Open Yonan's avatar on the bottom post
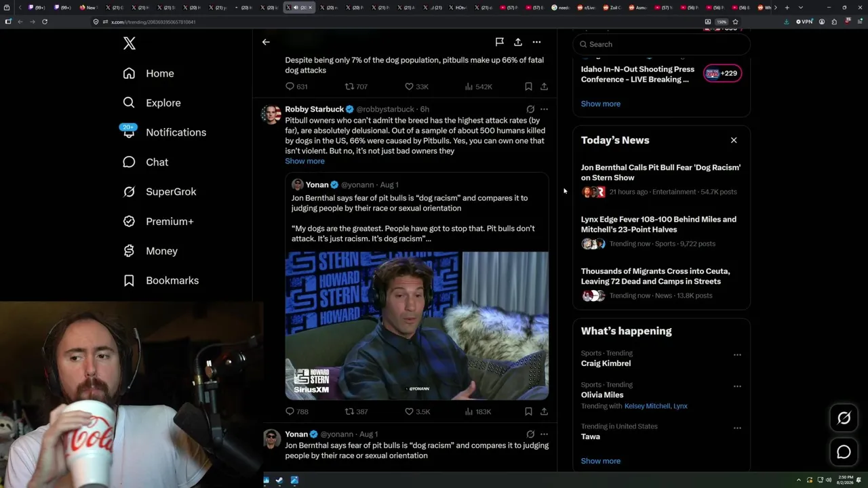Viewport: 868px width, 488px height. pyautogui.click(x=271, y=439)
